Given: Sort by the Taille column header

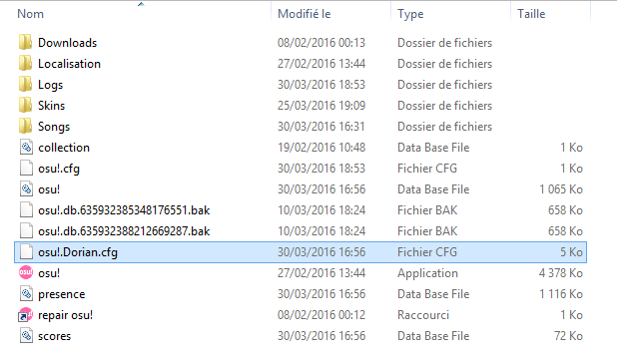Looking at the screenshot, I should coord(531,14).
